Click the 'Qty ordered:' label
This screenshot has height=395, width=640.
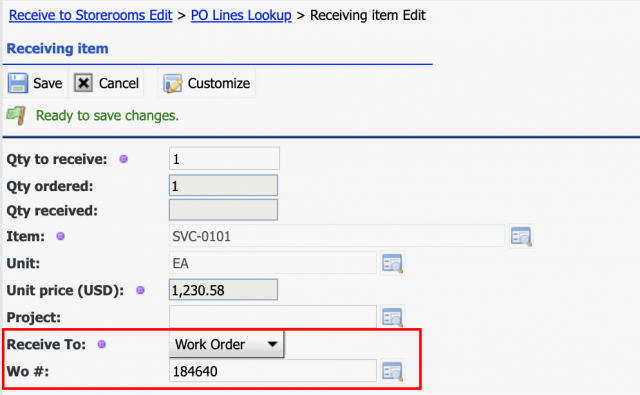[x=50, y=186]
